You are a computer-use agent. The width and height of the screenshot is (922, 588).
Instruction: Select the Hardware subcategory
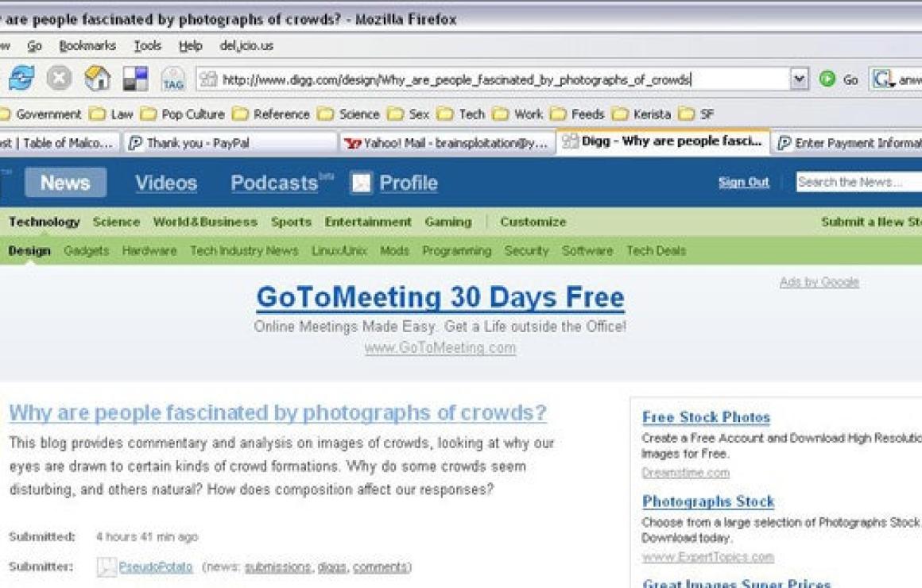(149, 250)
